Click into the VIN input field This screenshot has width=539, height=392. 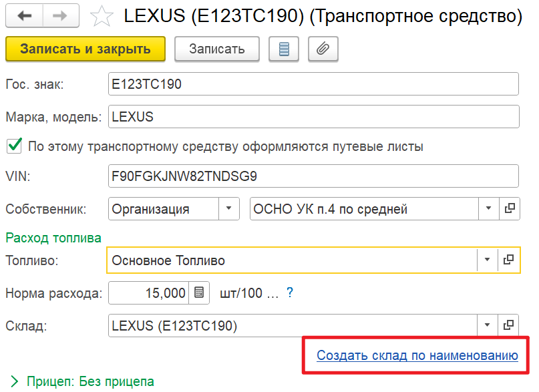coord(313,176)
